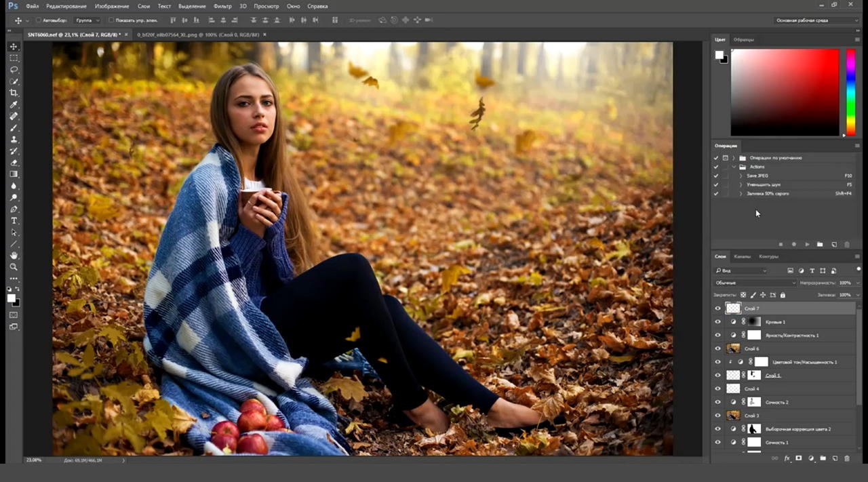Image resolution: width=868 pixels, height=482 pixels.
Task: Switch to the Каналы tab
Action: tap(743, 256)
